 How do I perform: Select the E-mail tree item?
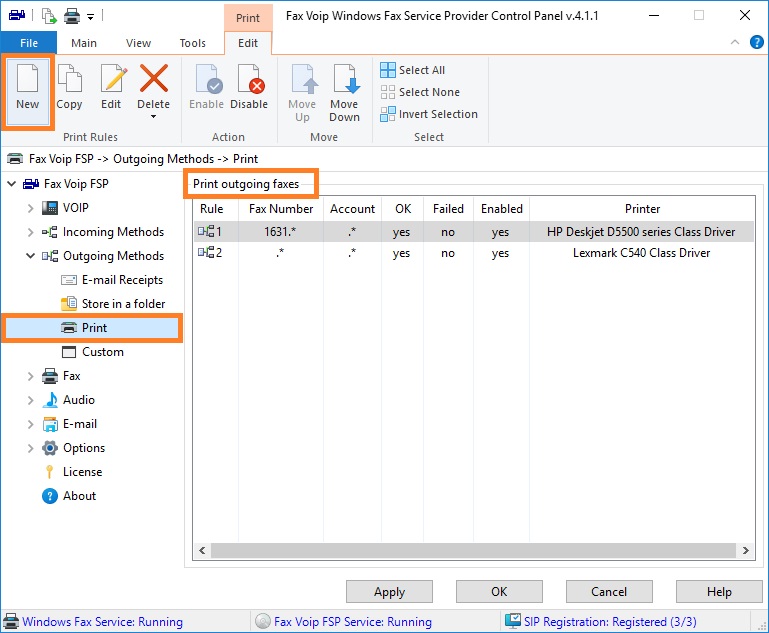tap(70, 424)
